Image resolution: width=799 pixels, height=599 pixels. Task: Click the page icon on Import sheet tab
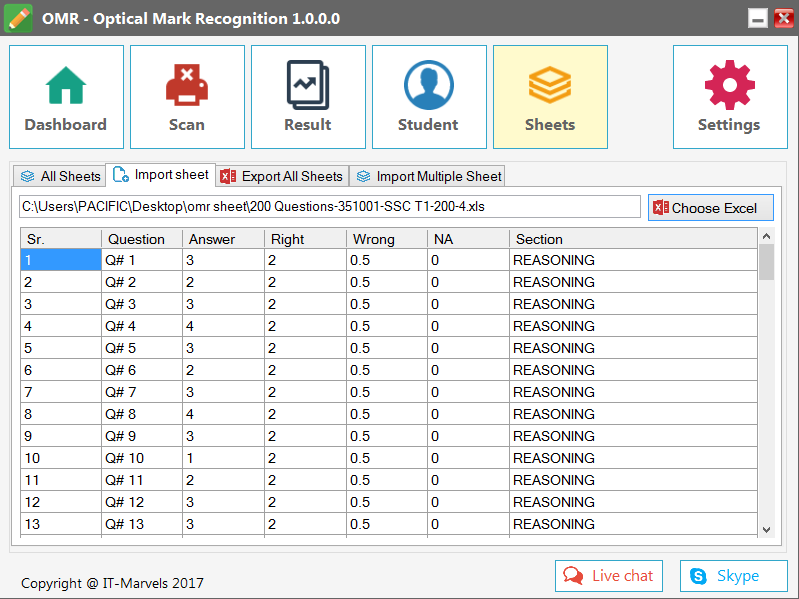pos(121,175)
